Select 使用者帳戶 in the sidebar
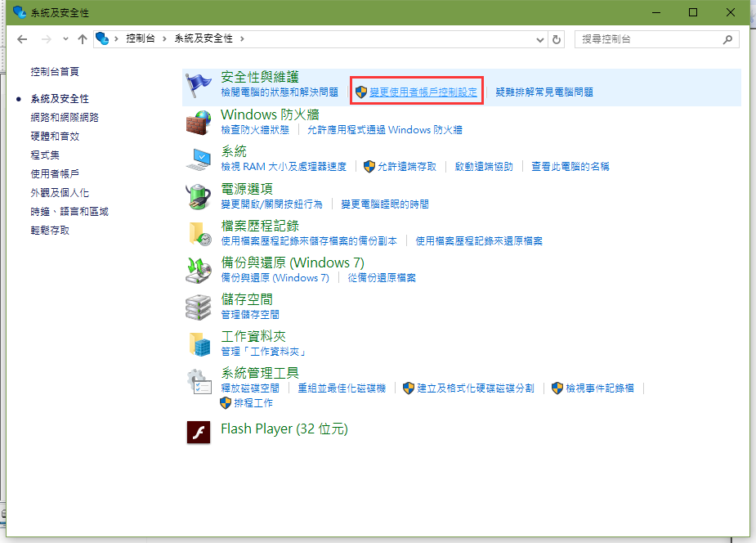The width and height of the screenshot is (756, 543). pyautogui.click(x=55, y=173)
